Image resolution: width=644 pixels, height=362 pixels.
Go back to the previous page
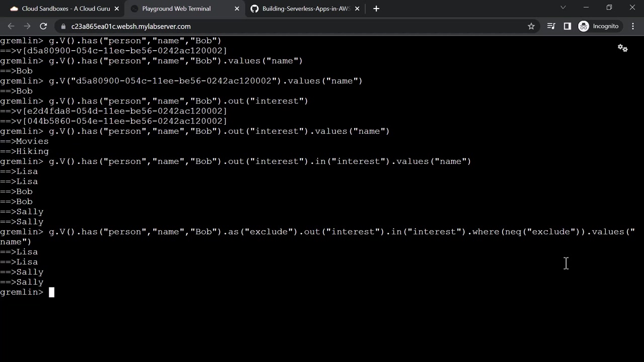[x=11, y=26]
